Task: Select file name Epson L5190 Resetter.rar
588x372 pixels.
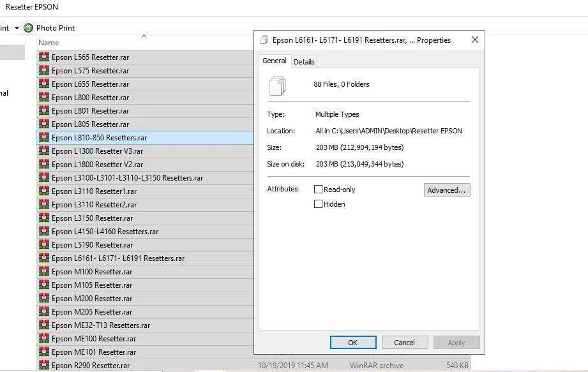Action: (92, 245)
